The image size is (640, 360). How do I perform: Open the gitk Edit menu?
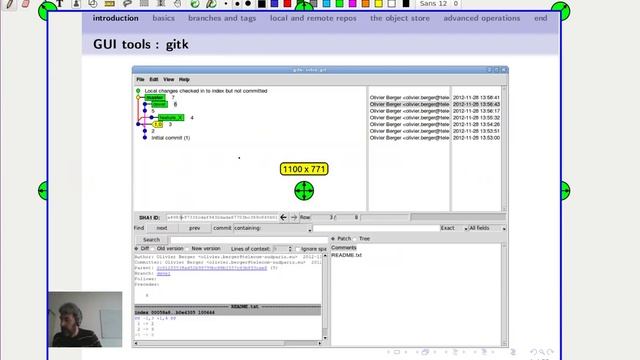153,80
